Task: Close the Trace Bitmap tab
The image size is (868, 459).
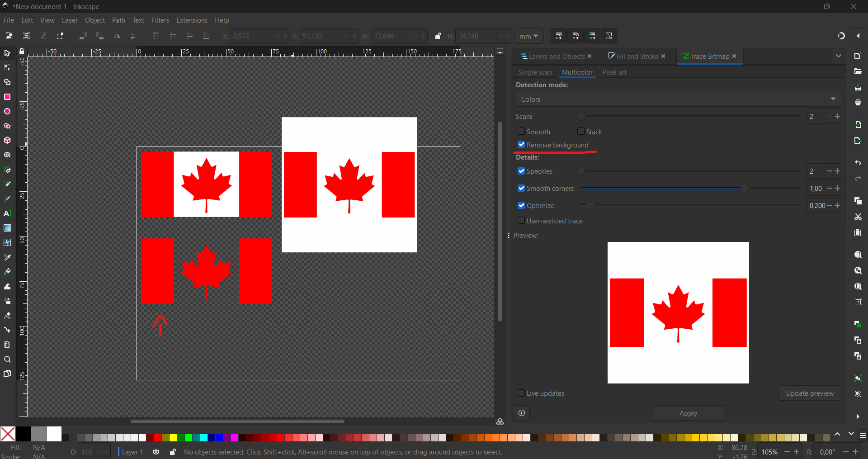Action: (734, 56)
